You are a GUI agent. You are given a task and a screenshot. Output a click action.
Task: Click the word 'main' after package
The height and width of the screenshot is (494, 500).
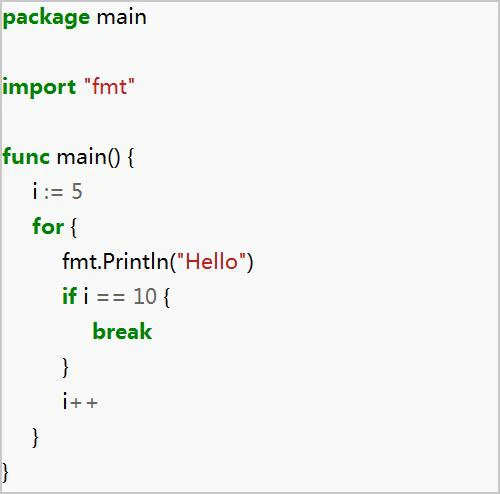coord(121,17)
